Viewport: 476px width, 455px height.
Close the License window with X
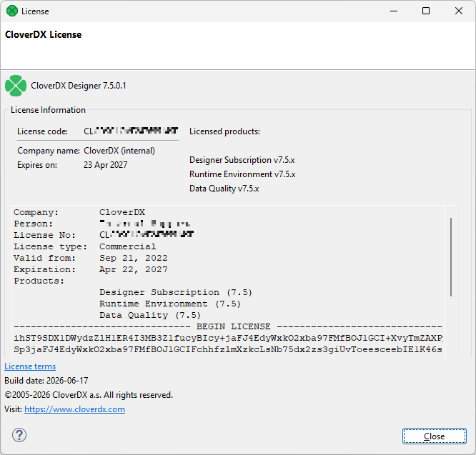click(459, 11)
